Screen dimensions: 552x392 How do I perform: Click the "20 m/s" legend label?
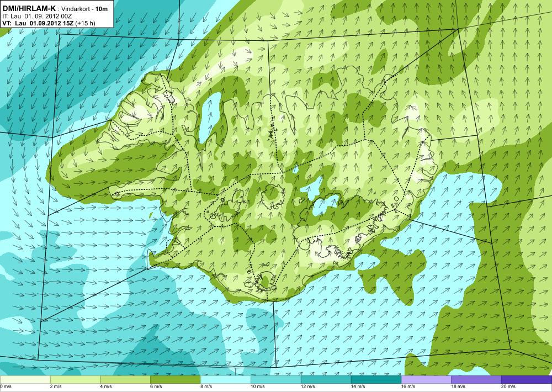coord(509,386)
